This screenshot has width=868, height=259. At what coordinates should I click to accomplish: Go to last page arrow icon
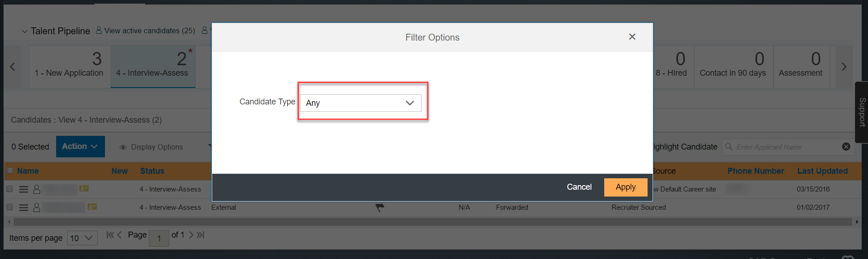pos(200,235)
